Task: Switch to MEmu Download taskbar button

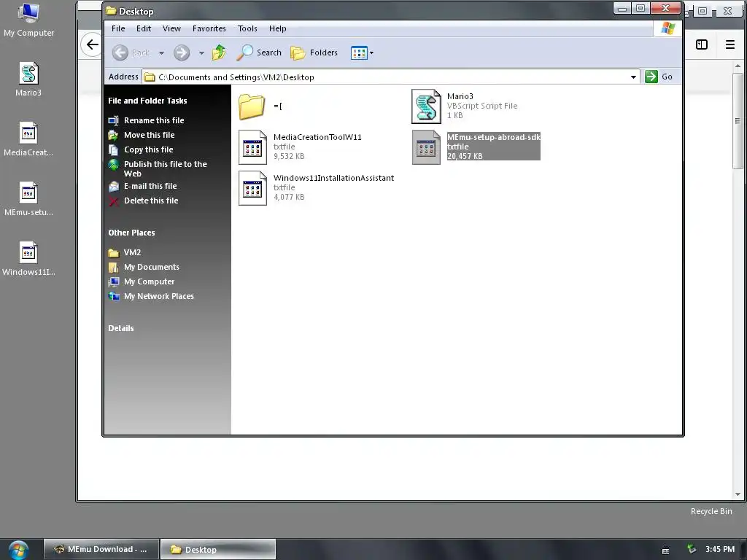Action: [101, 549]
